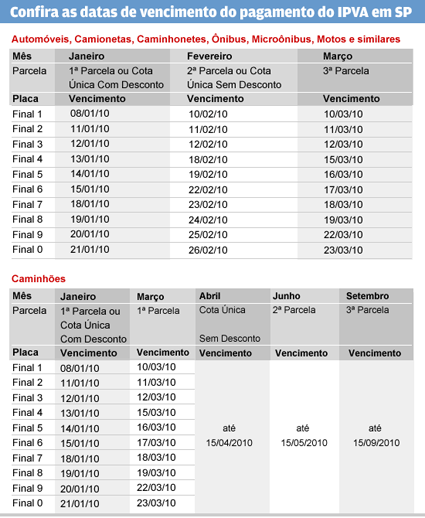This screenshot has height=518, width=425.
Task: Click the Fevereiro column header in the first table
Action: tap(209, 56)
